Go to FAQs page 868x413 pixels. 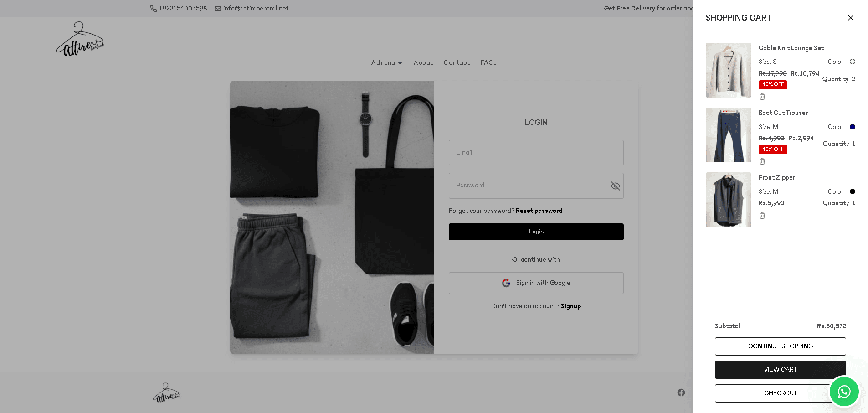(x=488, y=62)
